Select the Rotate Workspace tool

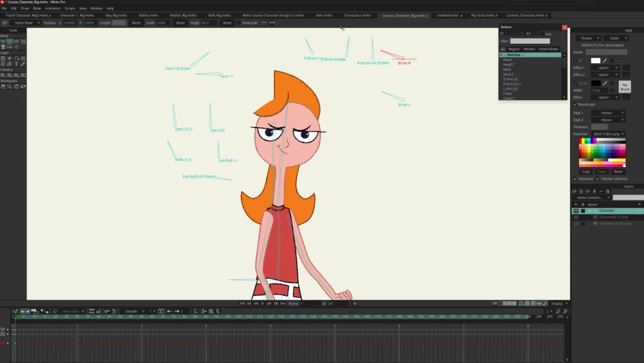(16, 86)
